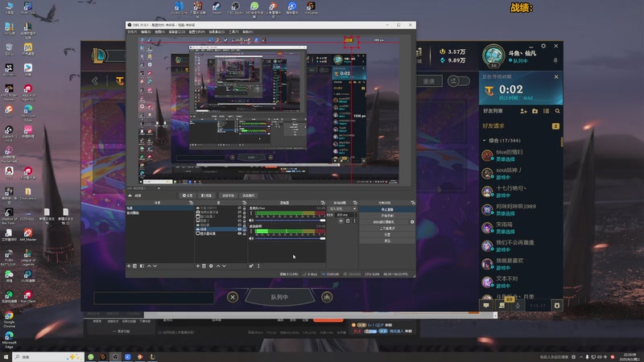Image resolution: width=644 pixels, height=362 pixels.
Task: Adjust the desktop audio volume slider
Action: tap(290, 238)
